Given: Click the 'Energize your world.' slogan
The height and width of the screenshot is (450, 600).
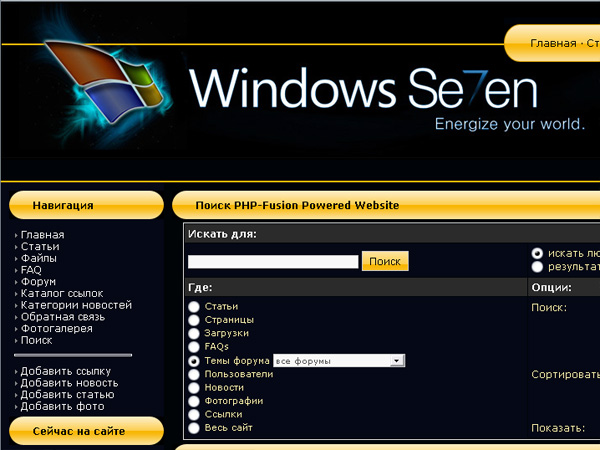Looking at the screenshot, I should tap(510, 124).
